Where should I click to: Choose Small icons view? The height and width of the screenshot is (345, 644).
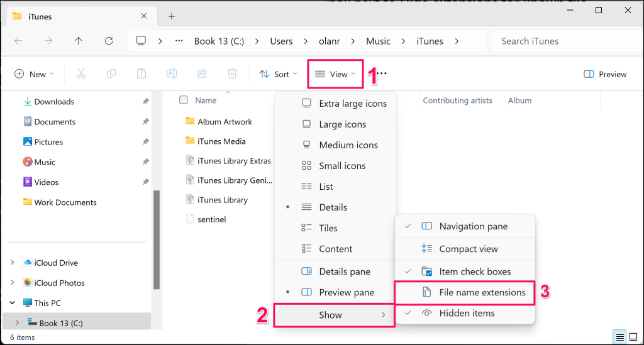(x=335, y=166)
